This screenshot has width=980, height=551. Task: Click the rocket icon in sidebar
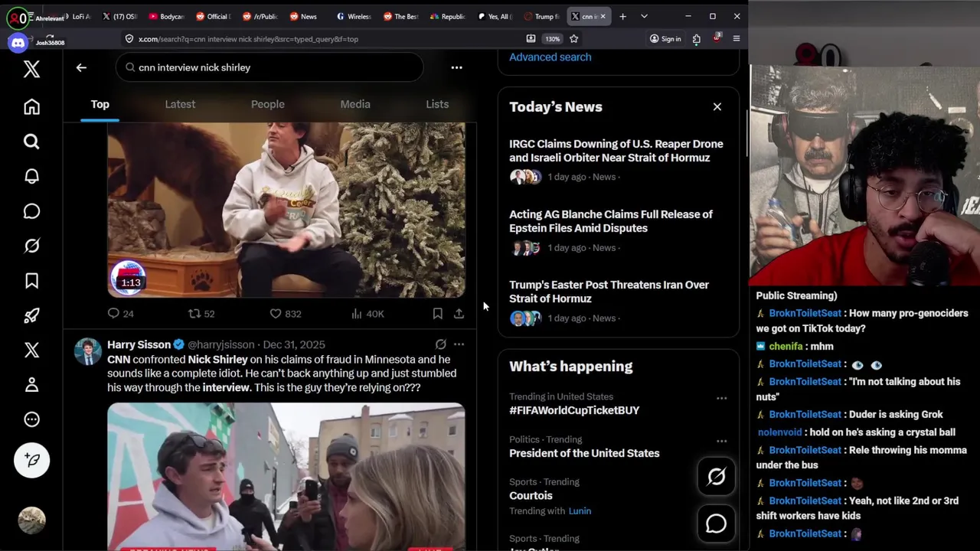[31, 315]
